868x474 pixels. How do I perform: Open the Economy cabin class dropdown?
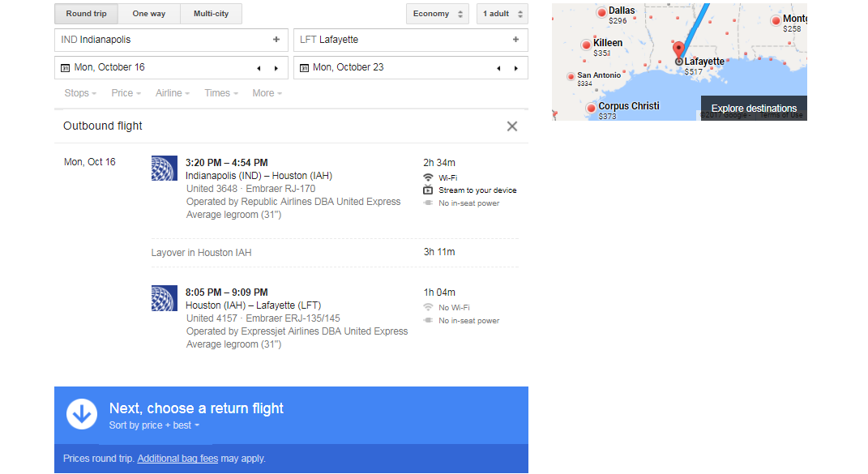click(438, 14)
